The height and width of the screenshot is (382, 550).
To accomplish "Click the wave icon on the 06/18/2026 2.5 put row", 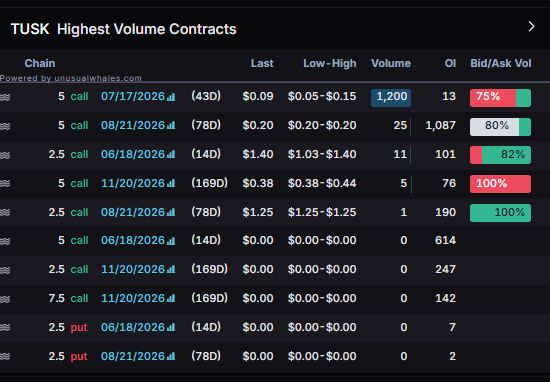I will click(5, 328).
